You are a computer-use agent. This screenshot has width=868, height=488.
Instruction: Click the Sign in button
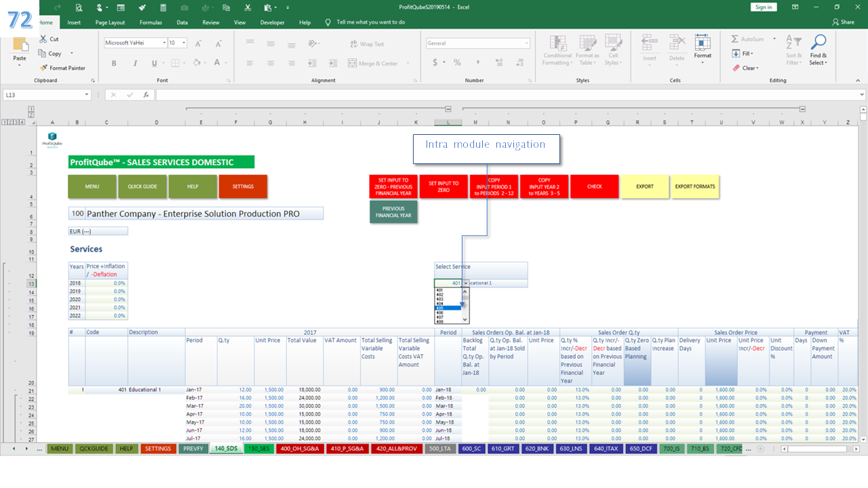pos(764,7)
